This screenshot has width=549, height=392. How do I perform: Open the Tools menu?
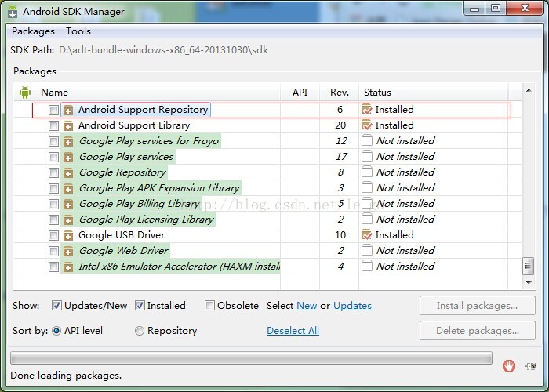(x=78, y=31)
